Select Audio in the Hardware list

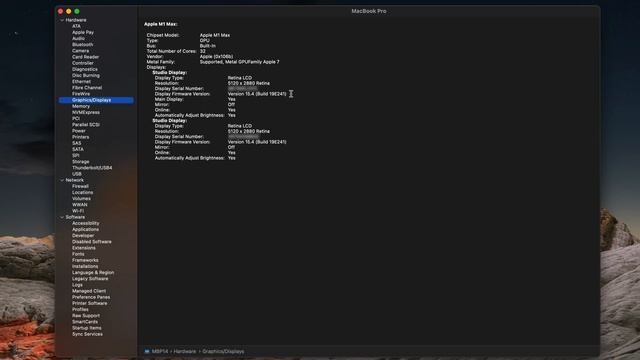pyautogui.click(x=78, y=38)
